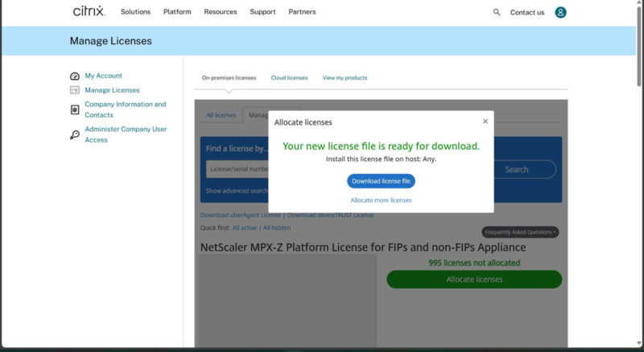Screen dimensions: 644x352
Task: Click the '995 licenses not allocated' text
Action: [x=474, y=263]
